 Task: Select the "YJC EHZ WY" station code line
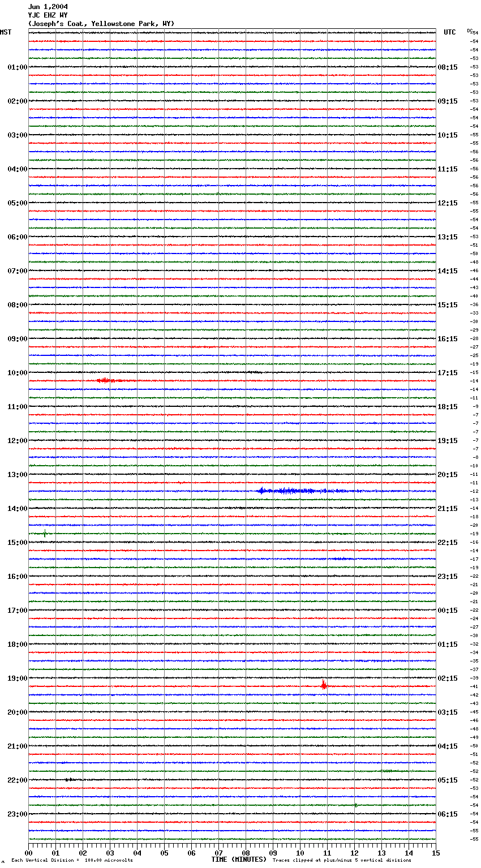(48, 15)
